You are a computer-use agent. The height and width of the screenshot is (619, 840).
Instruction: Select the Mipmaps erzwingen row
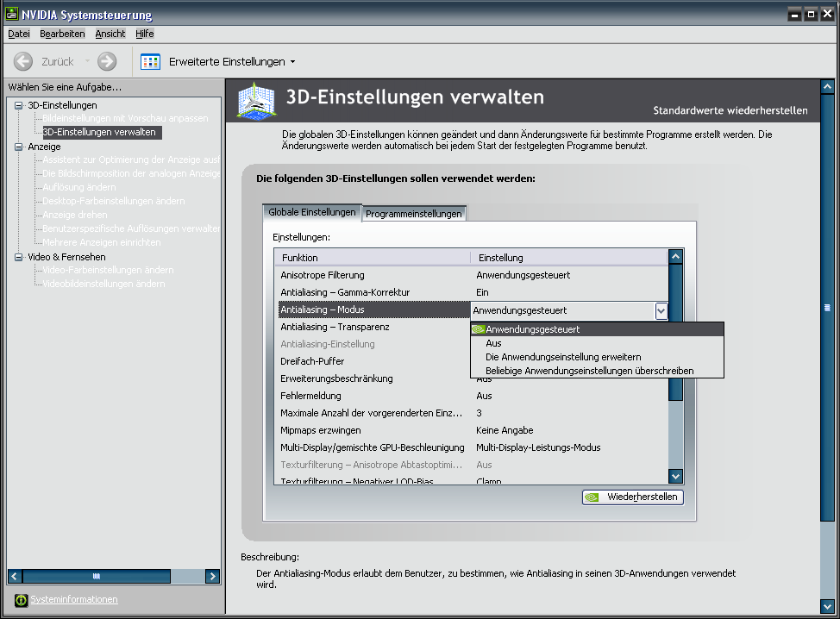pos(472,430)
